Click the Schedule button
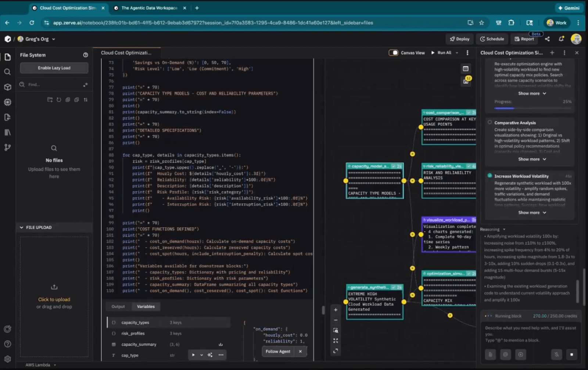 point(492,39)
